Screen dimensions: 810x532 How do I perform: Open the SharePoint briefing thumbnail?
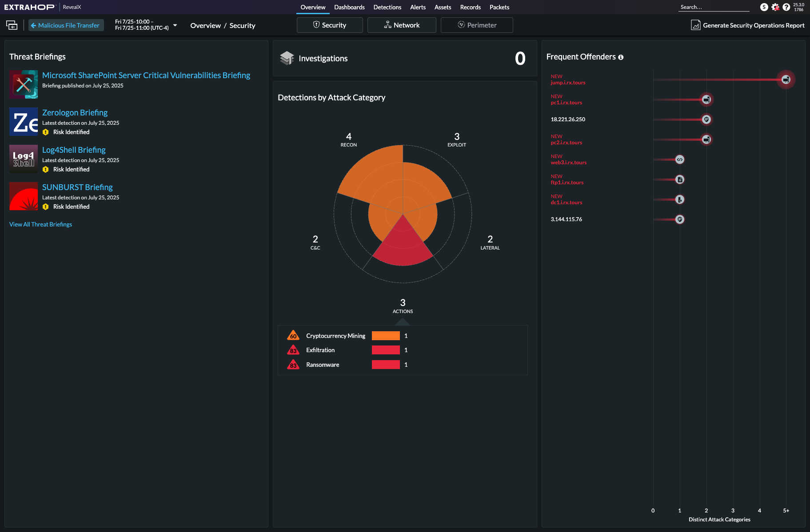[x=24, y=84]
